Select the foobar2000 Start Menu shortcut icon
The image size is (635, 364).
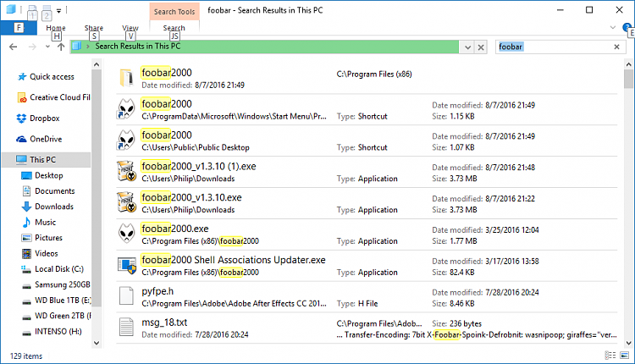(x=126, y=109)
